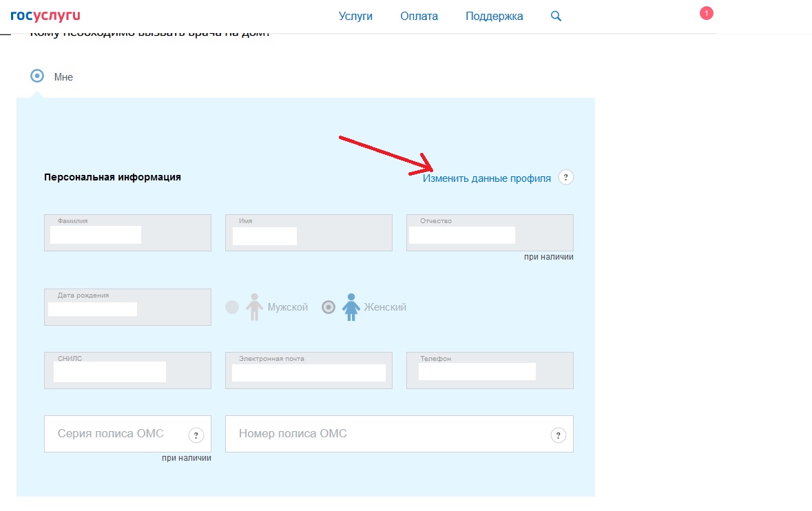Click help icon in Номер полиса ОМС
This screenshot has width=812, height=511.
(x=559, y=435)
